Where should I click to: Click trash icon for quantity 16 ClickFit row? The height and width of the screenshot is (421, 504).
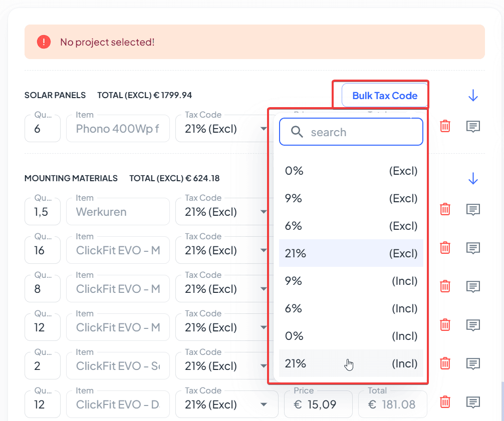click(x=445, y=248)
